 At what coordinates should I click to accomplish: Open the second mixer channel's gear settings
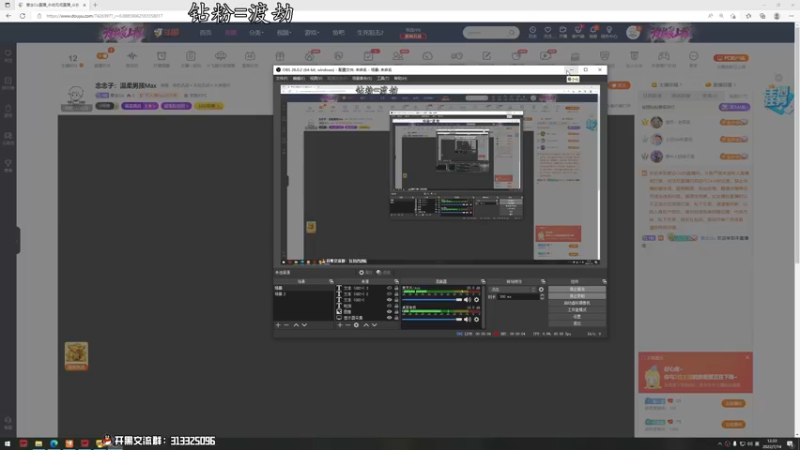pyautogui.click(x=477, y=319)
